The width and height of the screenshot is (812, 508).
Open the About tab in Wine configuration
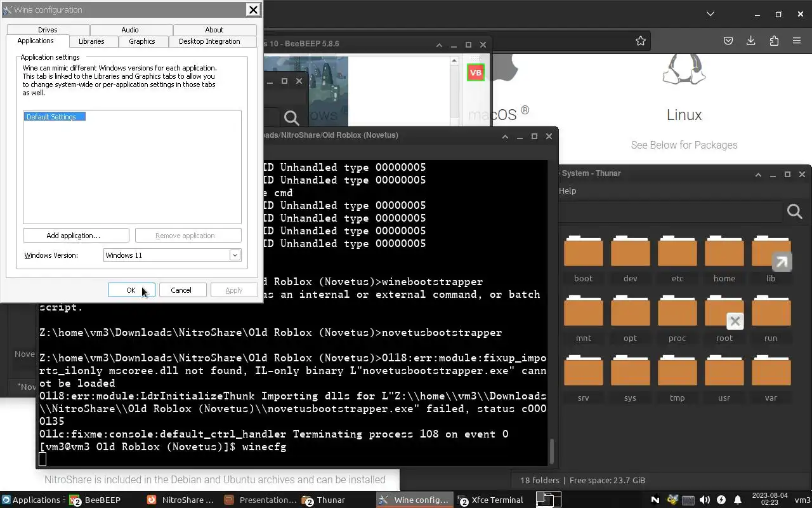tap(214, 30)
